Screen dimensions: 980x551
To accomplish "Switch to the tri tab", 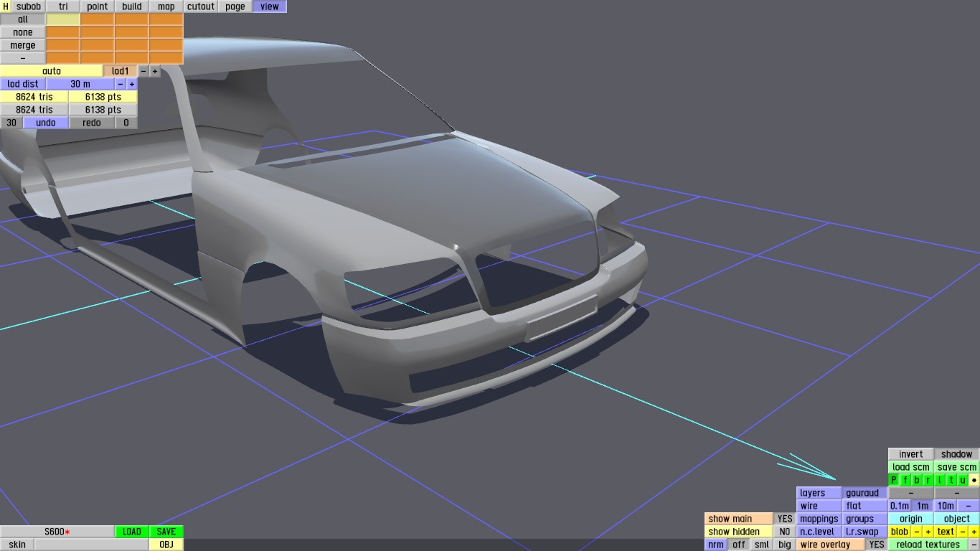I will coord(63,6).
